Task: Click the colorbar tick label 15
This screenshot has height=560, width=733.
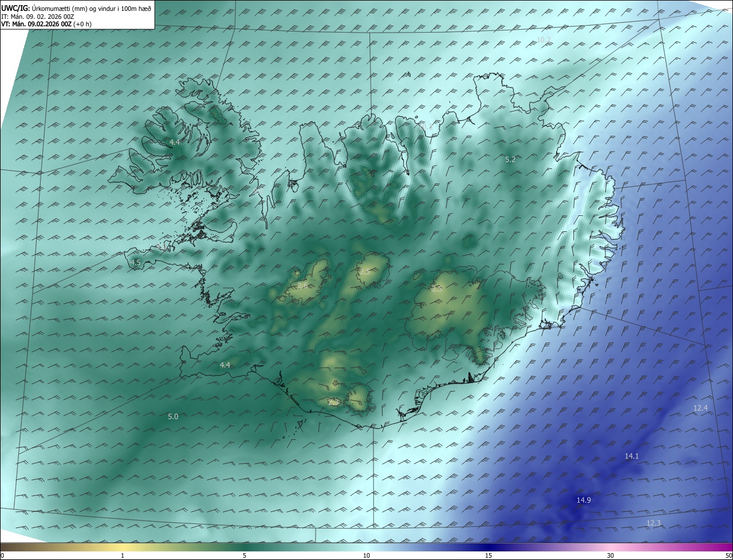Action: coord(488,555)
